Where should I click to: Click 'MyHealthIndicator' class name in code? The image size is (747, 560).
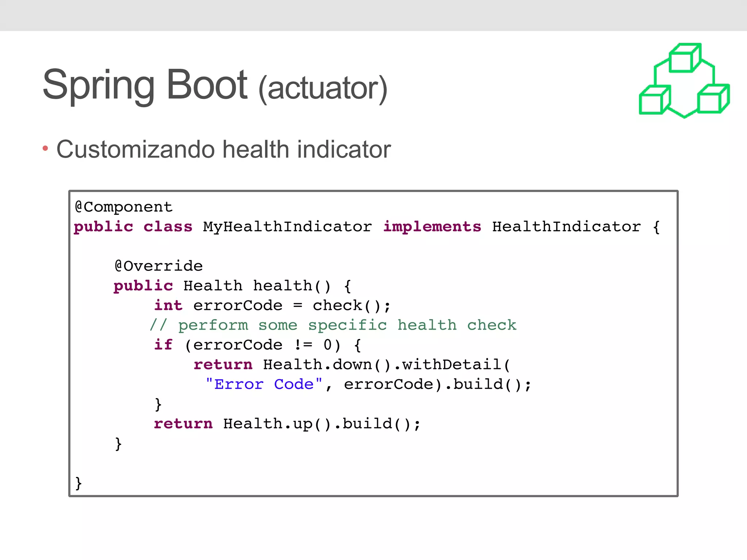coord(287,227)
